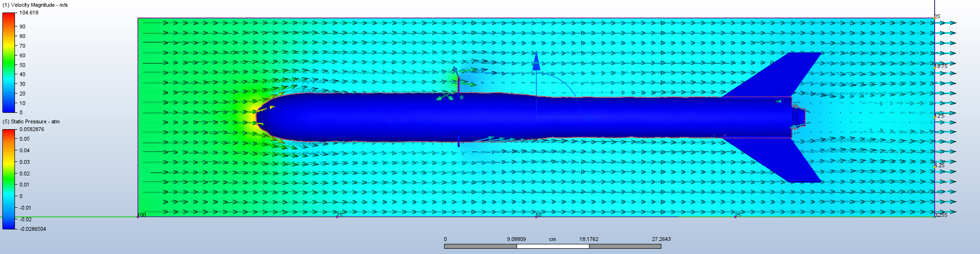980x254 pixels.
Task: Click the velocity magnitude color bar
Action: click(9, 63)
